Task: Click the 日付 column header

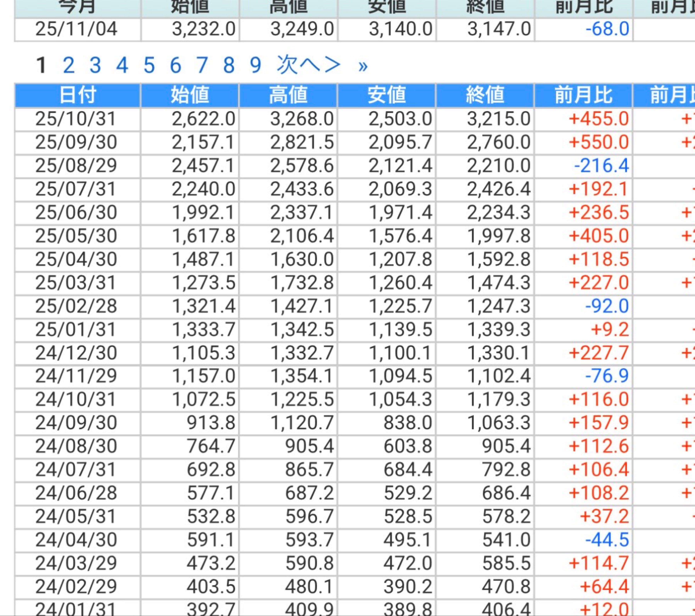Action: click(x=78, y=95)
